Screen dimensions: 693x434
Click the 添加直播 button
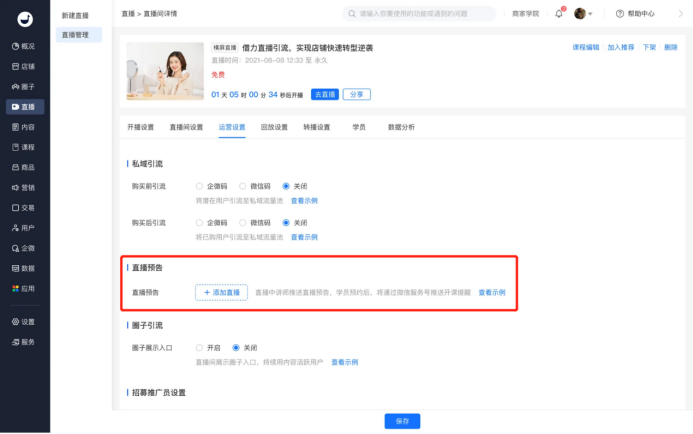[x=221, y=292]
